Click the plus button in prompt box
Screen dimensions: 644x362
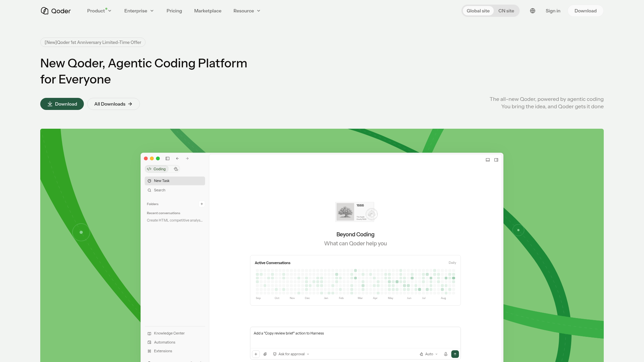click(x=256, y=354)
